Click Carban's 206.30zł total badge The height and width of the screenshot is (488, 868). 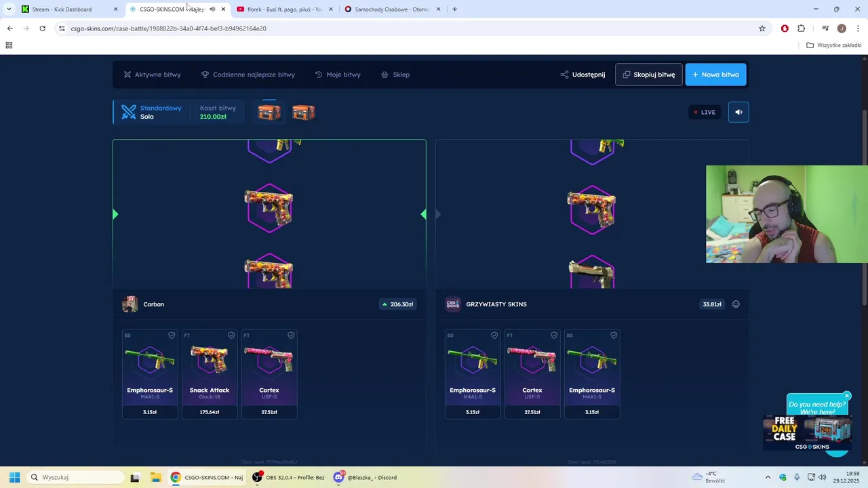click(398, 304)
